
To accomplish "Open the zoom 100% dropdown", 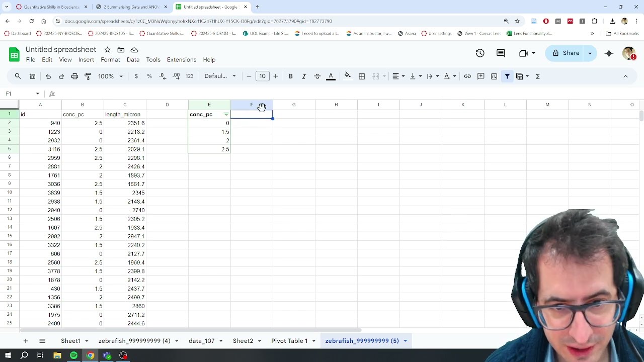I will coord(110,76).
